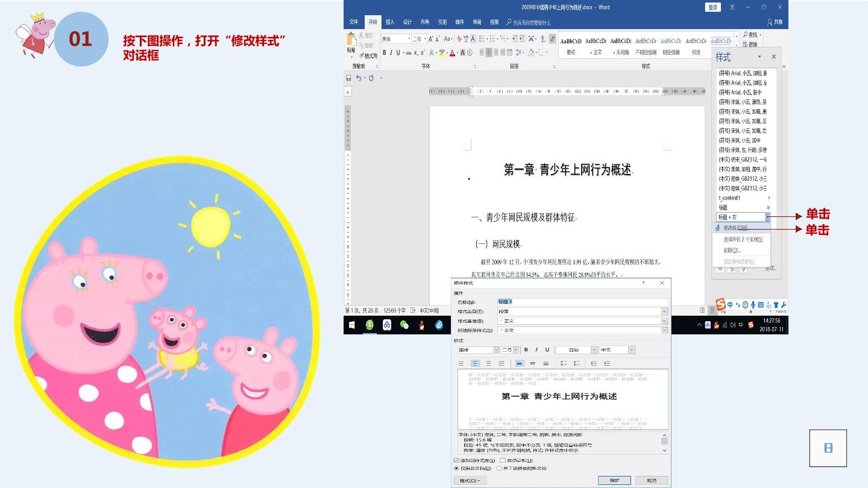Click the red font color icon in ribbon
The width and height of the screenshot is (868, 488).
coord(452,52)
